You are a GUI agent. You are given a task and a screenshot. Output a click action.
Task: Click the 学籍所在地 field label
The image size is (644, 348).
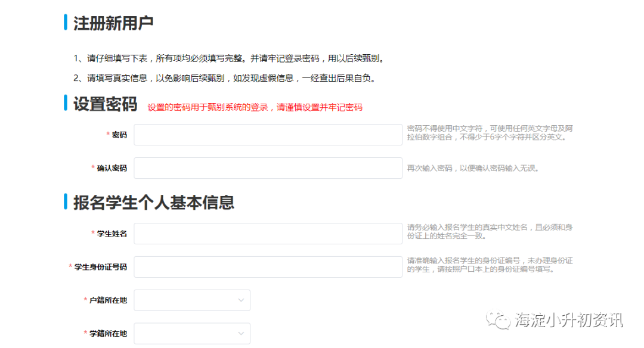[108, 333]
